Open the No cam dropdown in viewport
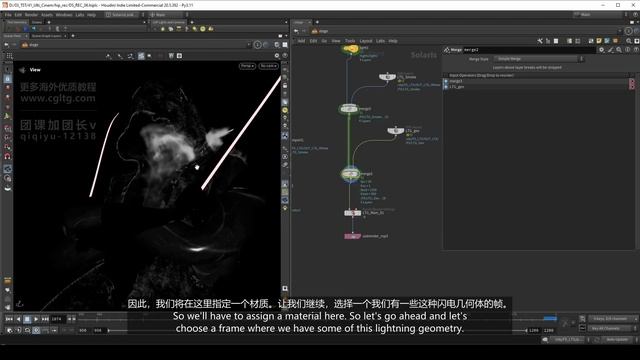The width and height of the screenshot is (640, 360). point(268,66)
